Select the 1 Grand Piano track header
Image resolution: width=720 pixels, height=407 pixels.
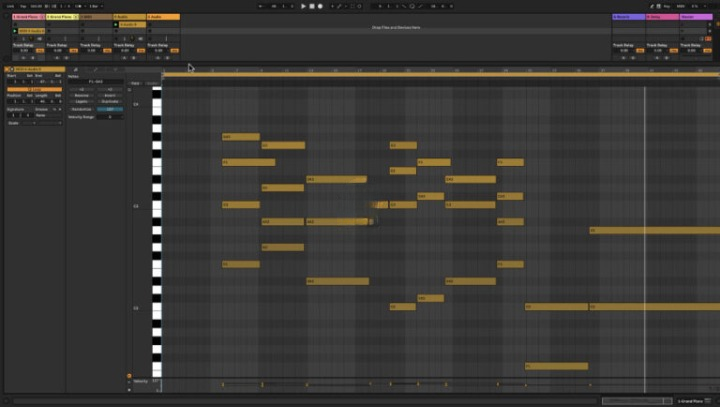pos(28,17)
